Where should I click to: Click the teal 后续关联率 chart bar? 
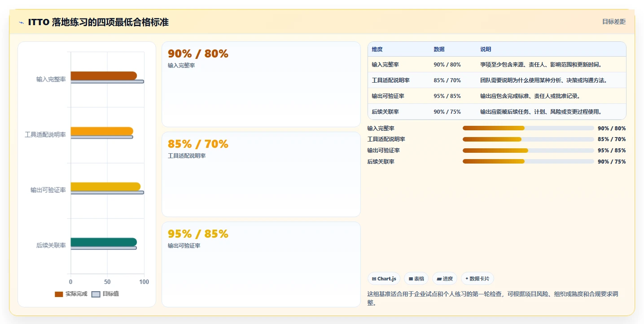click(104, 242)
